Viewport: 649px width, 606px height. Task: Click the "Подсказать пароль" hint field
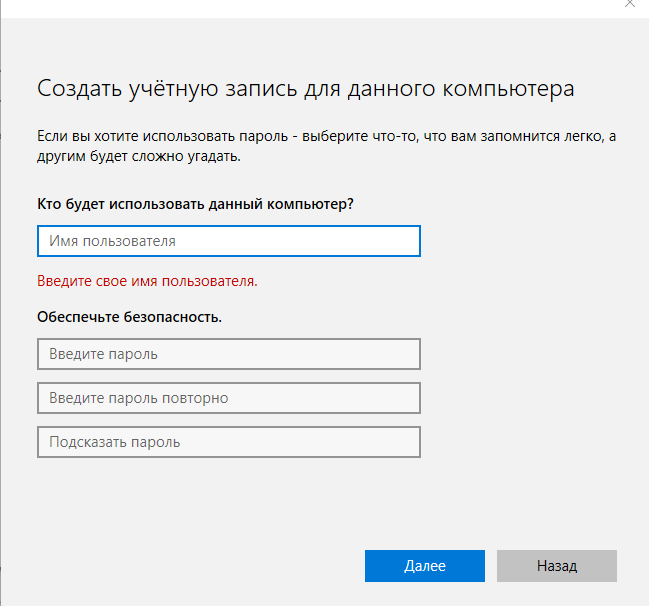click(228, 442)
